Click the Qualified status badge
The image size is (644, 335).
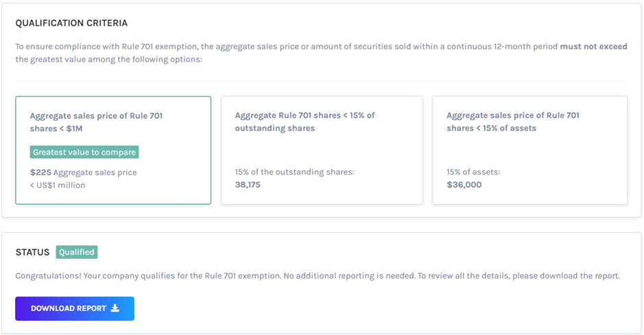(x=77, y=252)
